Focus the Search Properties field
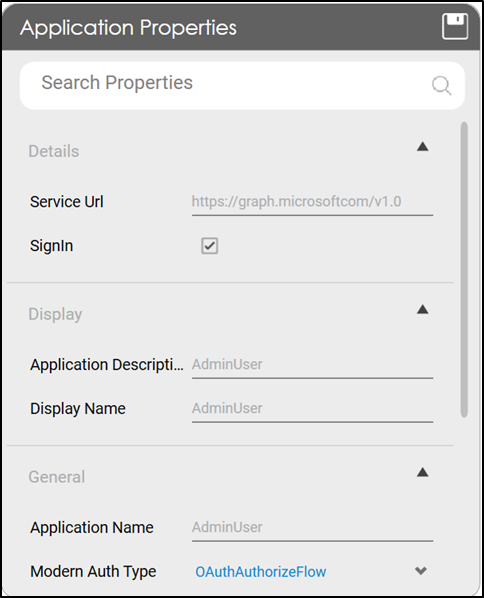This screenshot has width=484, height=598. click(x=242, y=85)
